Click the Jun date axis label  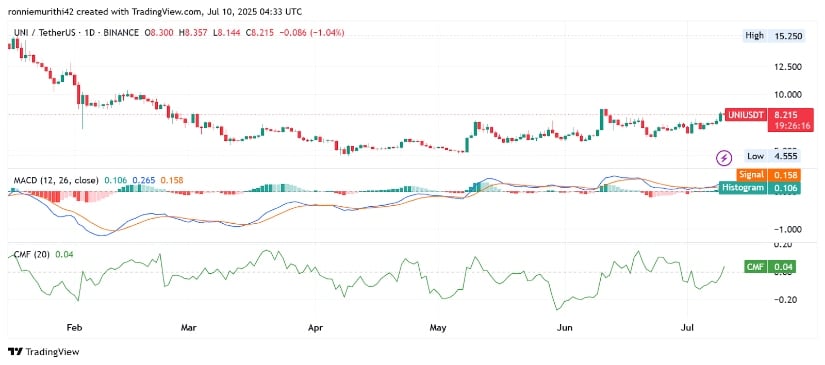pyautogui.click(x=565, y=328)
